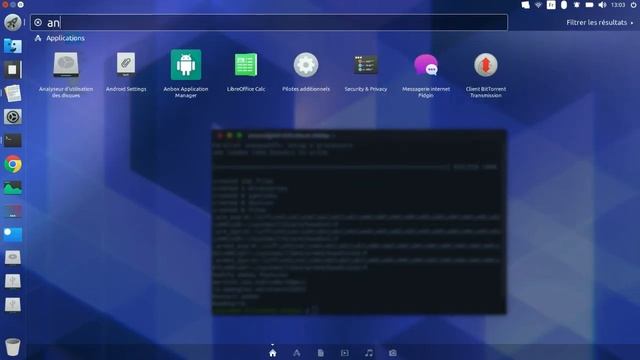Expand Filtrer les résultats
The image size is (640, 360).
[x=600, y=22]
